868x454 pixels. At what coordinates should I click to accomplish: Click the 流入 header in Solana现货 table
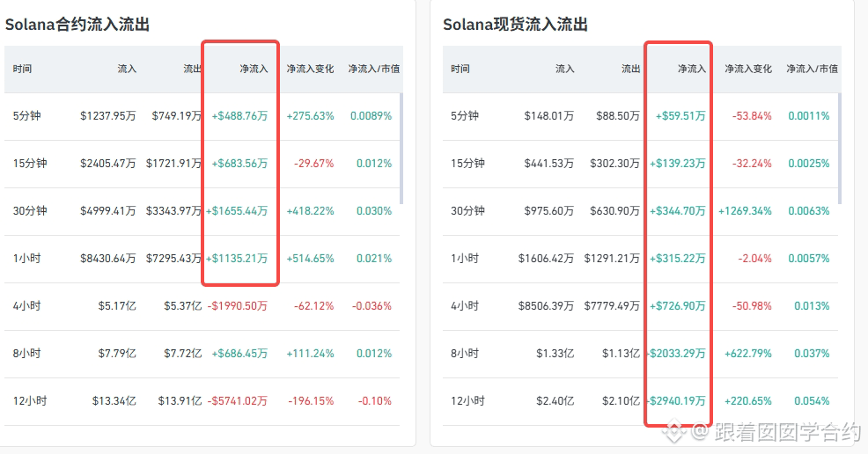coord(565,70)
